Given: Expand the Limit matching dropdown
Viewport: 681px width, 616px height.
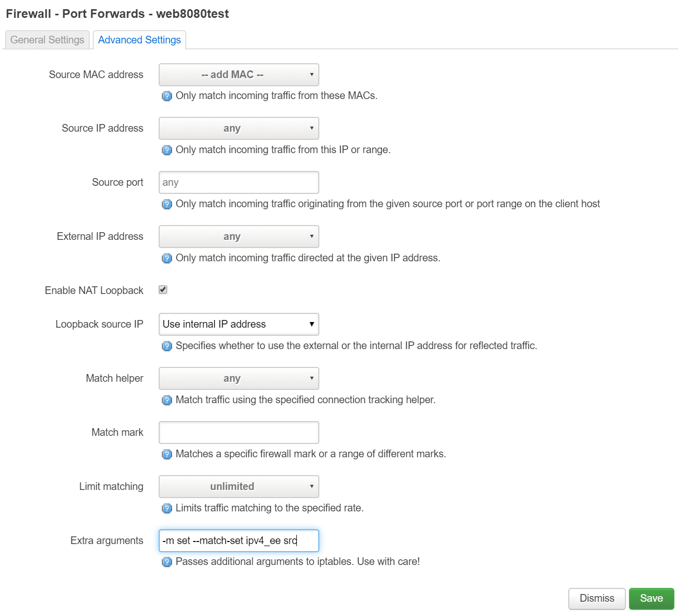Looking at the screenshot, I should (x=238, y=486).
